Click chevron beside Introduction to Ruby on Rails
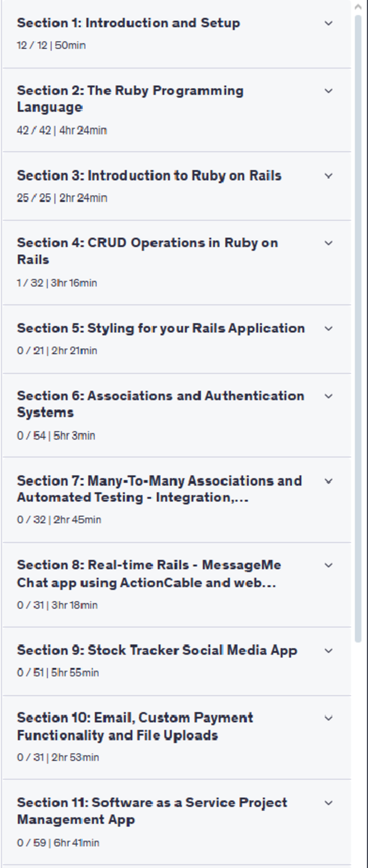 click(328, 176)
